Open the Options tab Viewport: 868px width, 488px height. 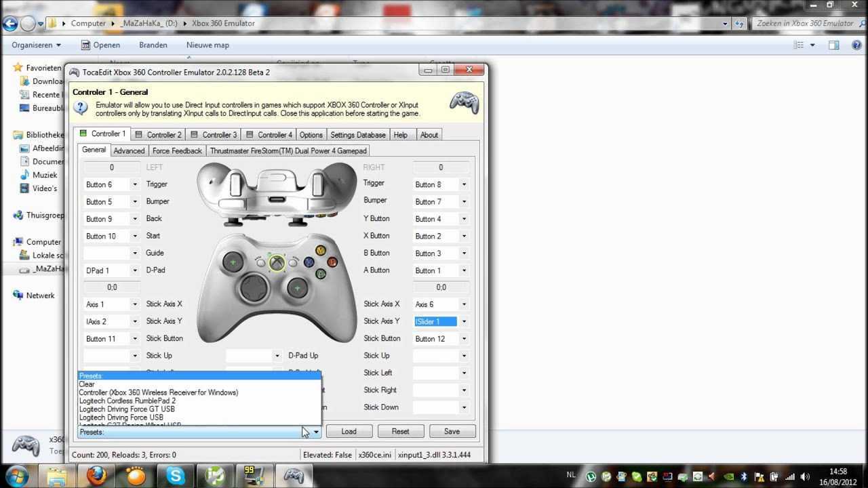(311, 135)
